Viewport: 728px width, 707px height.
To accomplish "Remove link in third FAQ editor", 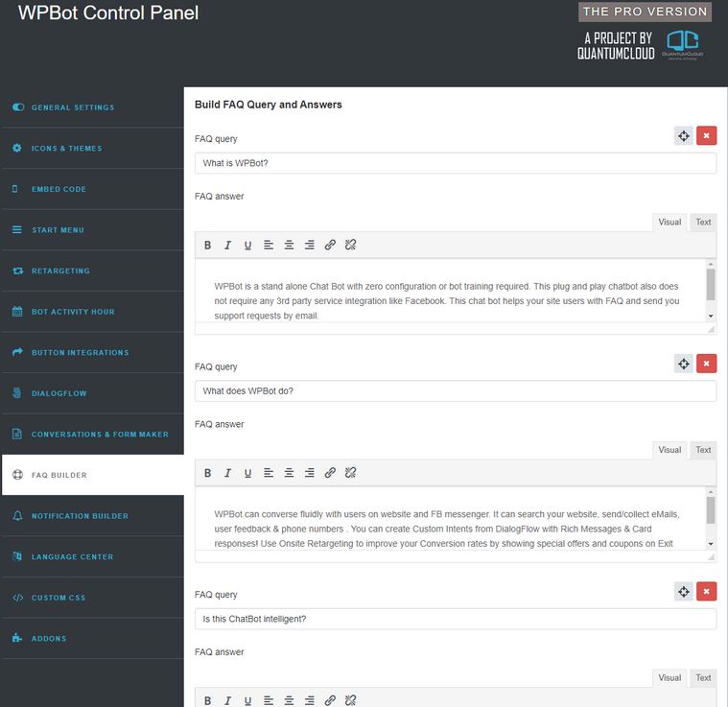I will (x=350, y=700).
